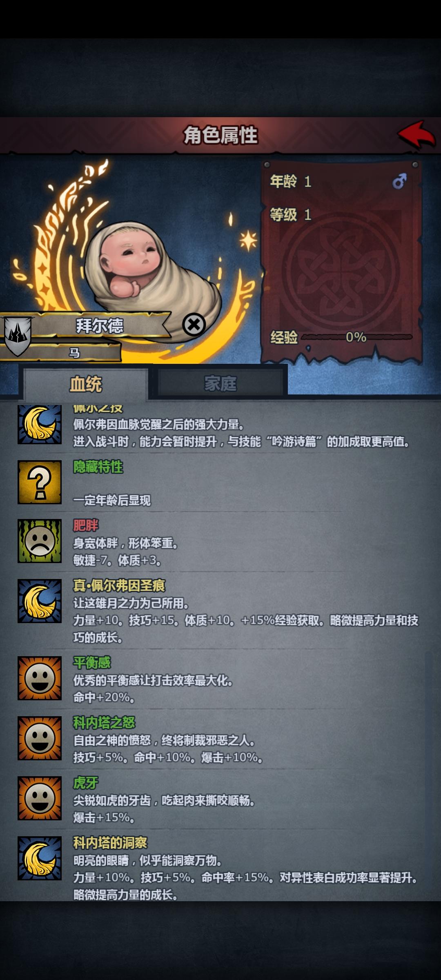Select the 血统 tab
Screen dimensions: 441x980
click(86, 384)
